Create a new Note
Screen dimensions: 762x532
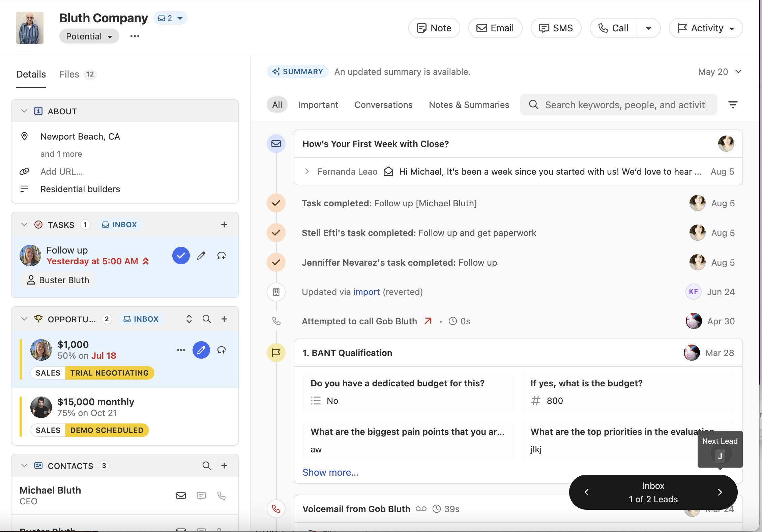pos(434,28)
